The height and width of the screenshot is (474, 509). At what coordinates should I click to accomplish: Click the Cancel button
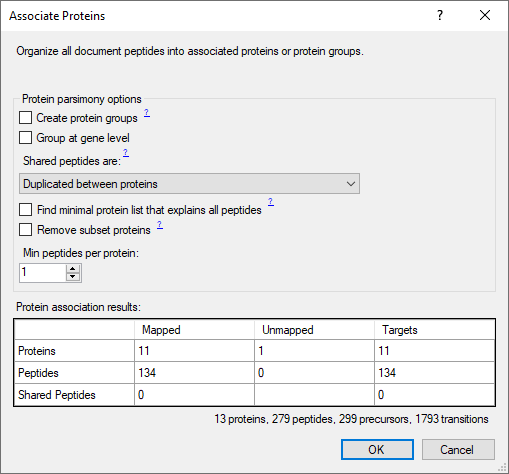click(458, 450)
